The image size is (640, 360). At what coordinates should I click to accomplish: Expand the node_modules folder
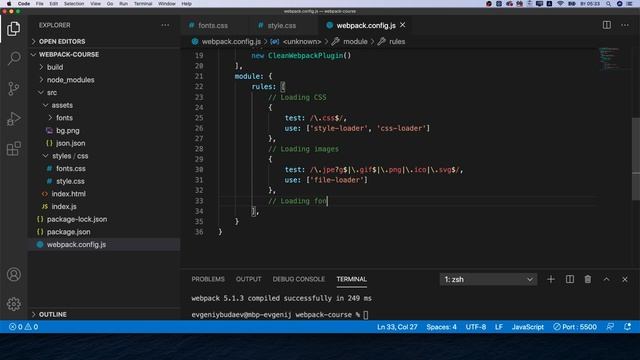pos(70,80)
